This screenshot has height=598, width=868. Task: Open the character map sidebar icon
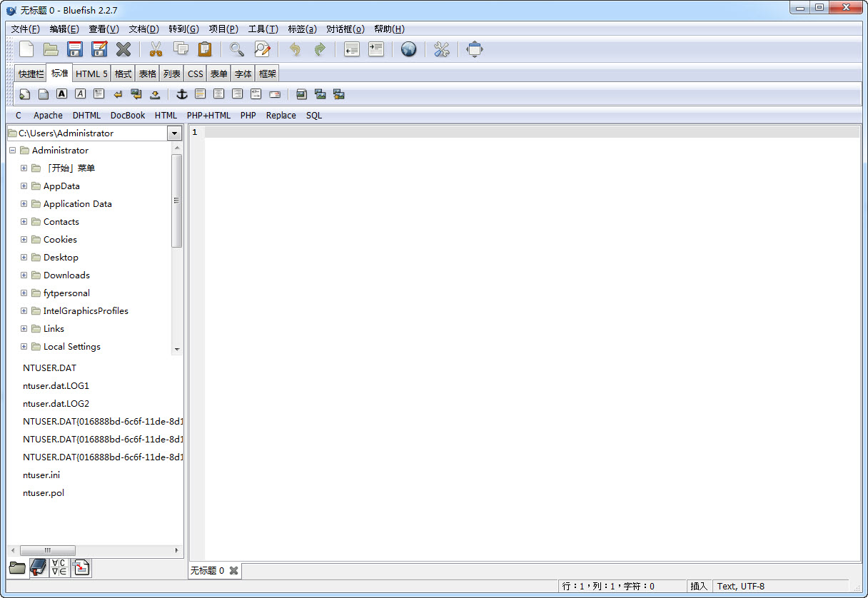[x=60, y=568]
